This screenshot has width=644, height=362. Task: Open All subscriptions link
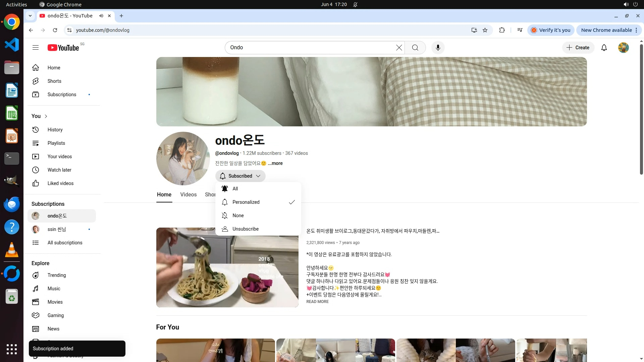point(64,243)
